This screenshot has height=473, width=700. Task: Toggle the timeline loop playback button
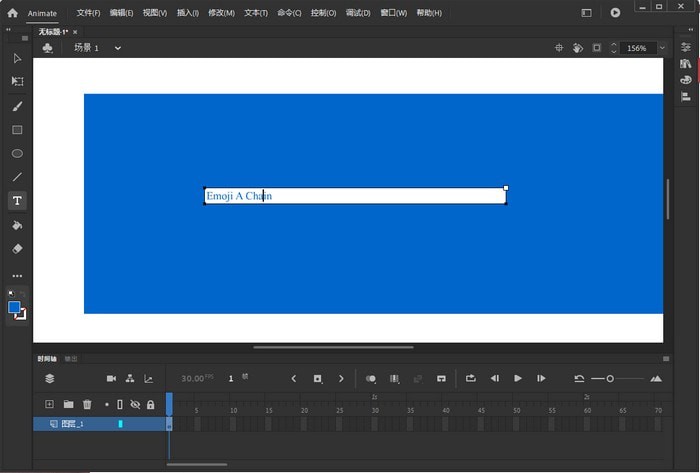(470, 378)
